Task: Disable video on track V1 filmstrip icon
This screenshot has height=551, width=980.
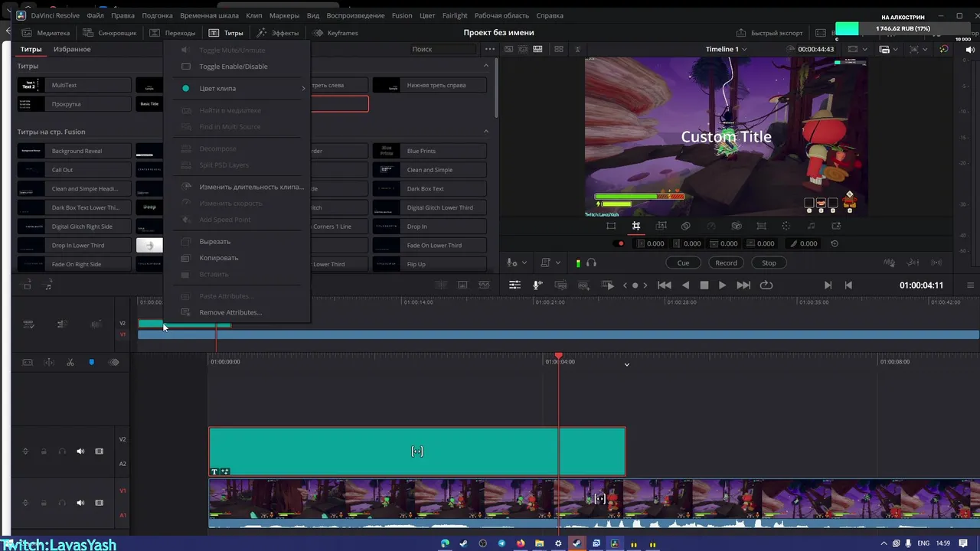Action: pyautogui.click(x=99, y=503)
